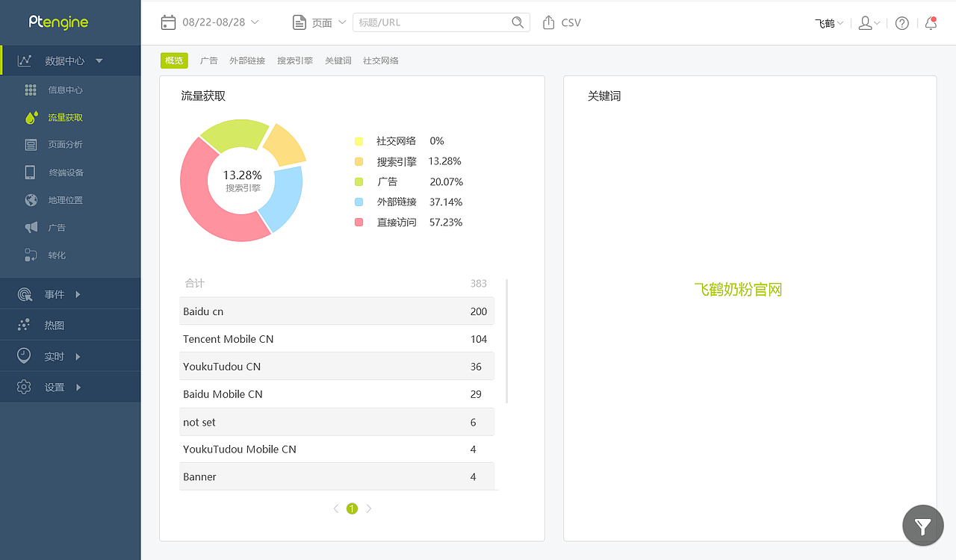
Task: Click the 外部链接 blue legend swatch
Action: pos(359,202)
